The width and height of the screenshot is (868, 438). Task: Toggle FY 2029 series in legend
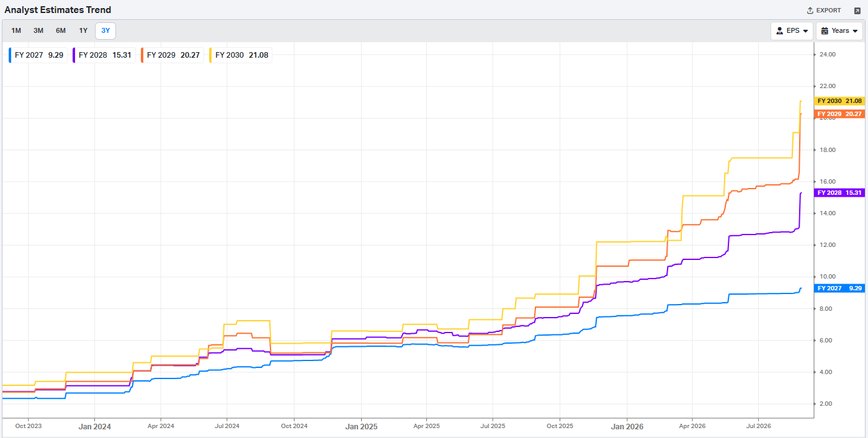pyautogui.click(x=171, y=55)
